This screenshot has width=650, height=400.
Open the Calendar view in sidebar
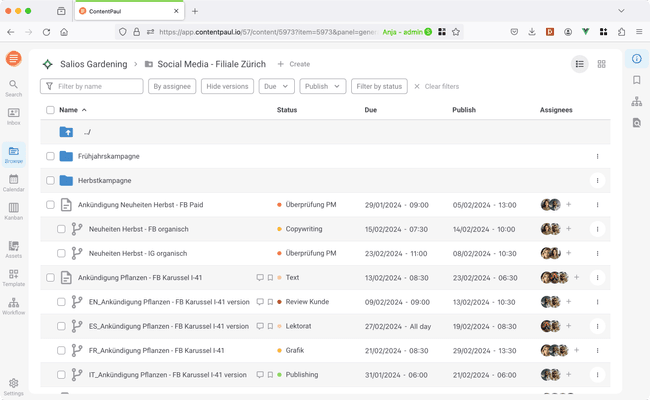pos(13,183)
